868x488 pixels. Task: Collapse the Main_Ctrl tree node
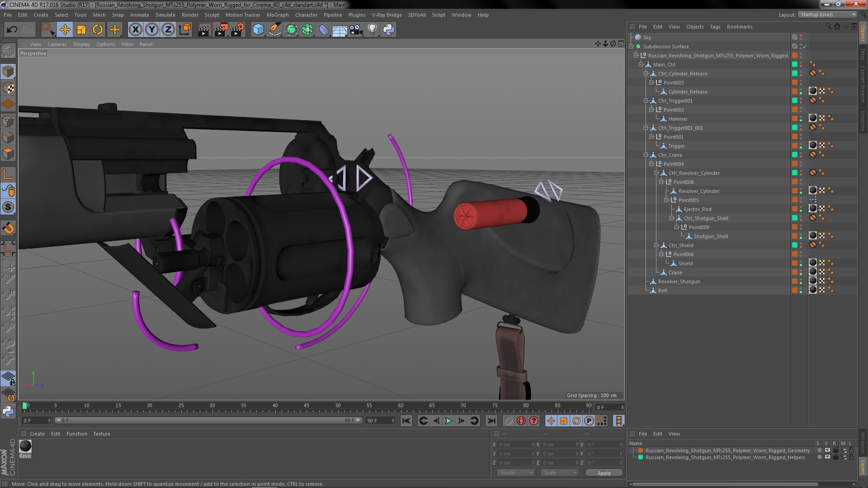641,65
